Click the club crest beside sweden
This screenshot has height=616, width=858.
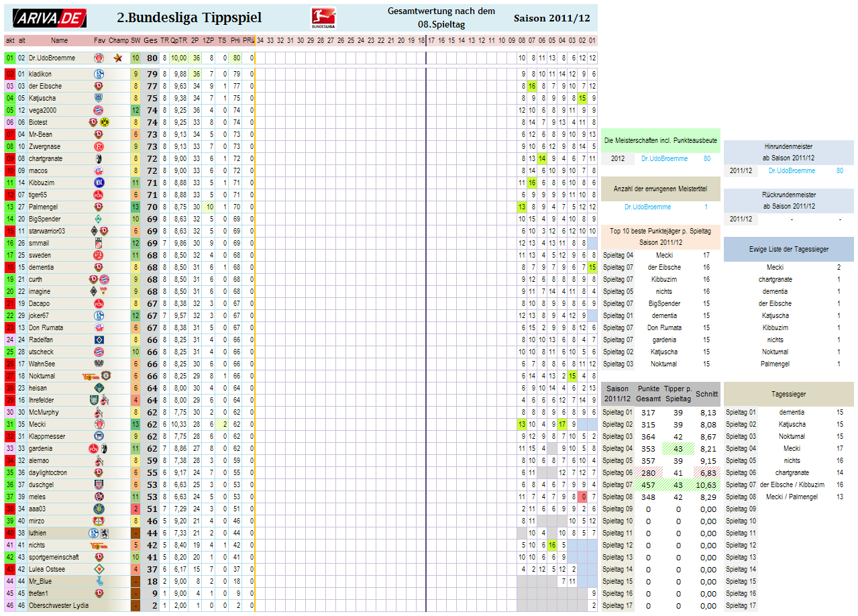click(x=99, y=256)
